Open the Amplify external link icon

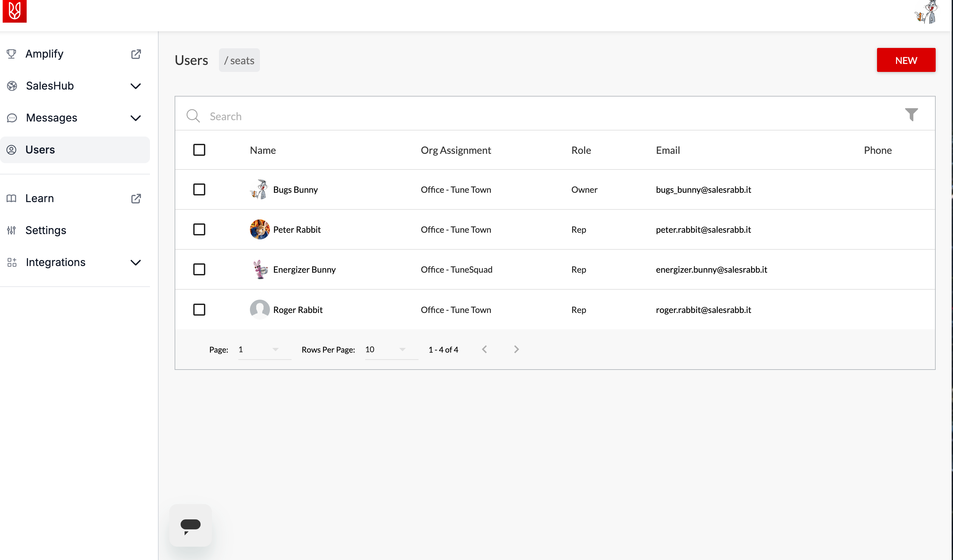(x=136, y=54)
